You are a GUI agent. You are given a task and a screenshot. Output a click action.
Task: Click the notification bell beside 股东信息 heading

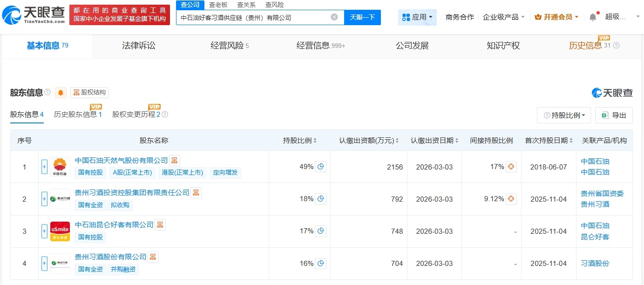click(60, 92)
